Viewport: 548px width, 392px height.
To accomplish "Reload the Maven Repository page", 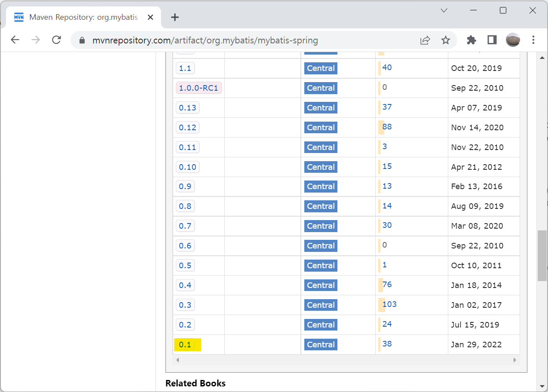I will (x=56, y=40).
